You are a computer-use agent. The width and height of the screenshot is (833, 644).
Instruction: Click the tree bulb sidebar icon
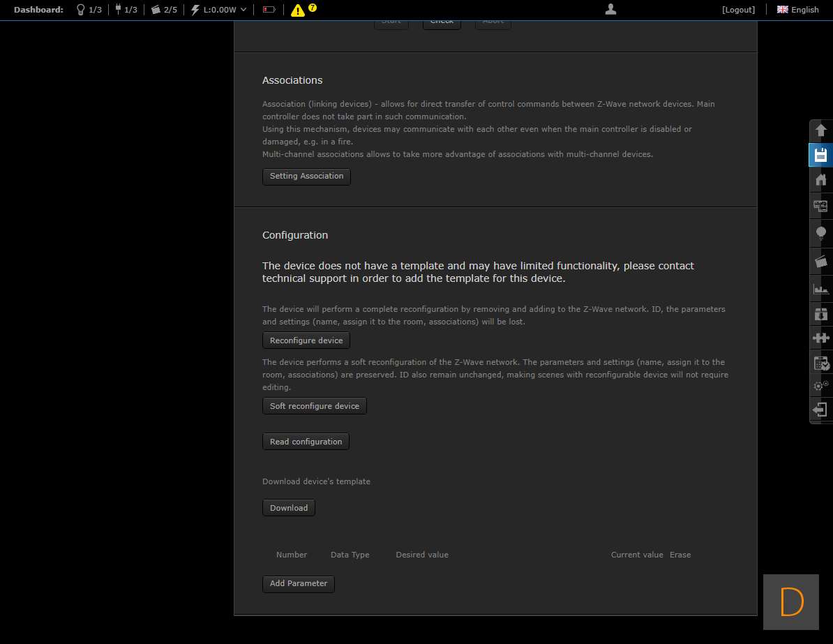click(x=820, y=232)
